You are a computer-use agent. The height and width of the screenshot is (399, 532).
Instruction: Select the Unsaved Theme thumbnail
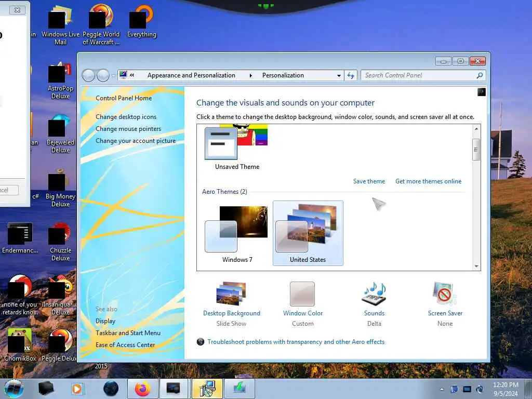pyautogui.click(x=236, y=147)
